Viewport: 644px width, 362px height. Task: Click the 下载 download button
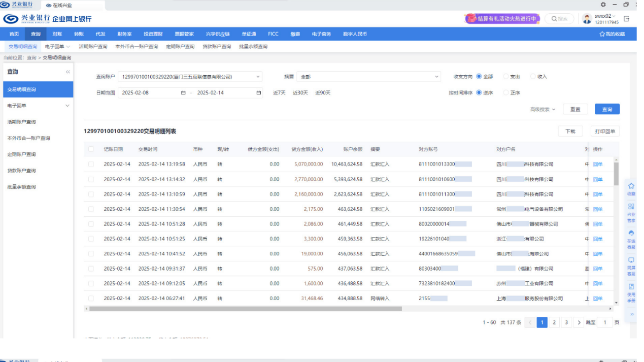point(570,131)
